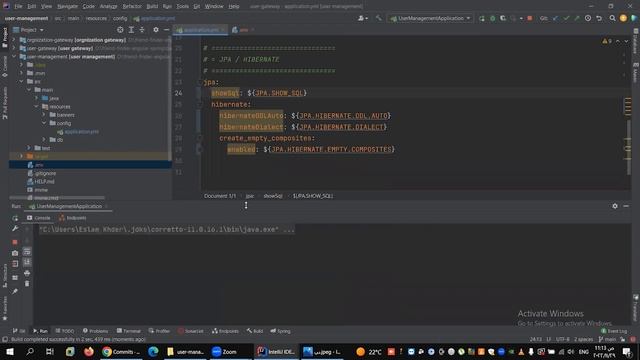Expand user-gateway module in tree
The image size is (640, 360).
(13, 48)
